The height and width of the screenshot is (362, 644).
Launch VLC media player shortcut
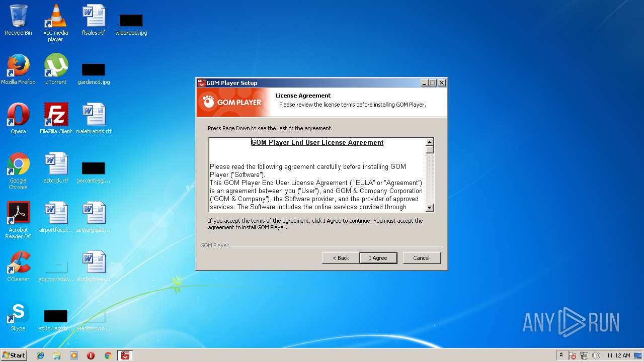(x=56, y=23)
